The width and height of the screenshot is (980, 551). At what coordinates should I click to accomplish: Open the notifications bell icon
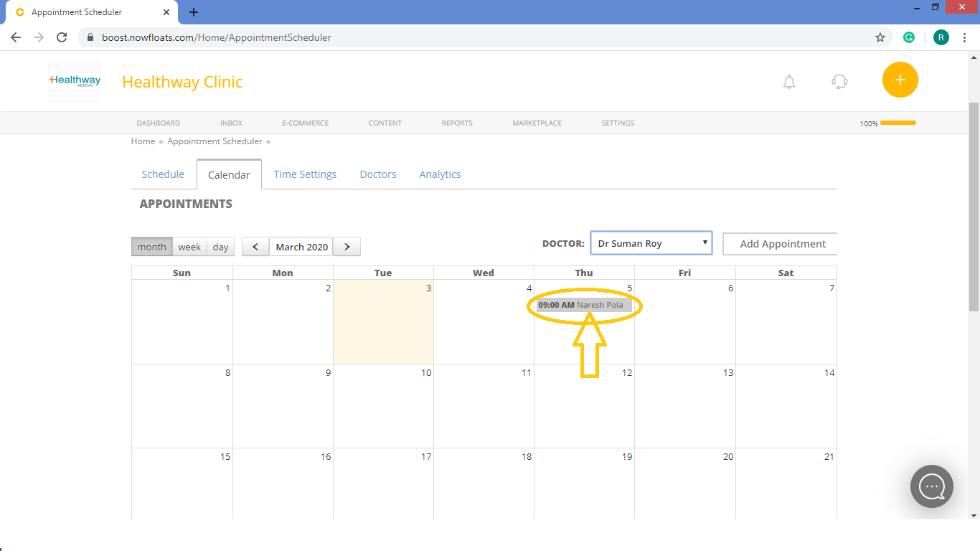[x=789, y=82]
